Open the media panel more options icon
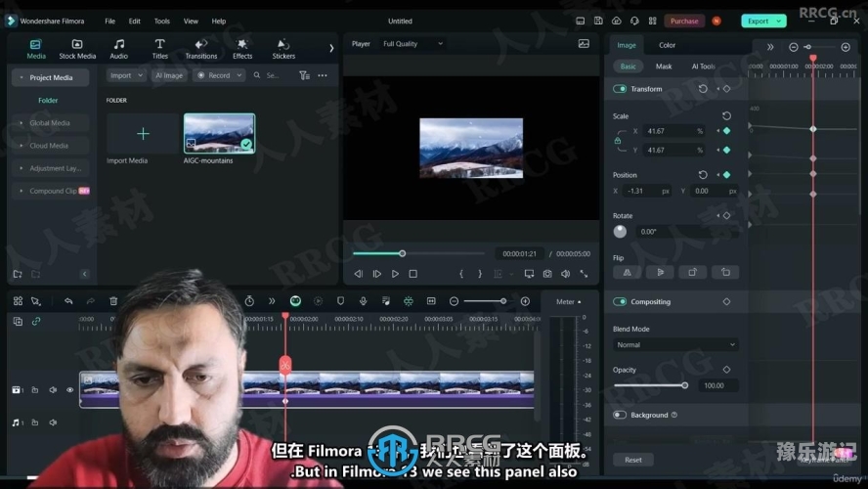Screen dimensions: 868x489 (323, 75)
